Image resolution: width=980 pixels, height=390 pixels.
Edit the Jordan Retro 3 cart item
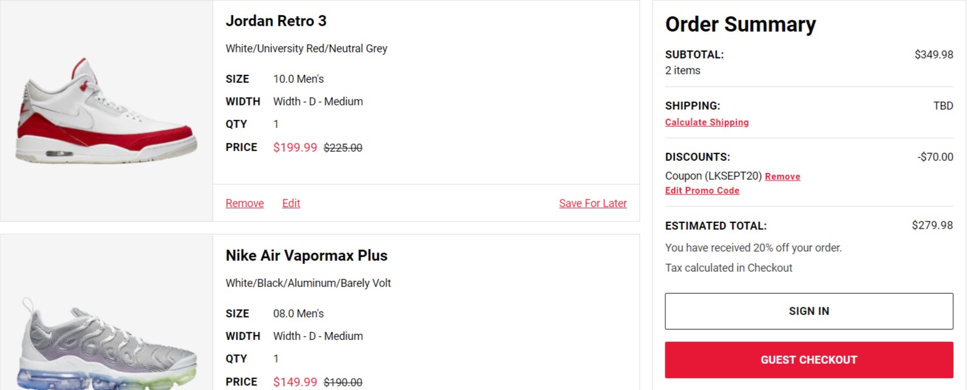[x=291, y=203]
